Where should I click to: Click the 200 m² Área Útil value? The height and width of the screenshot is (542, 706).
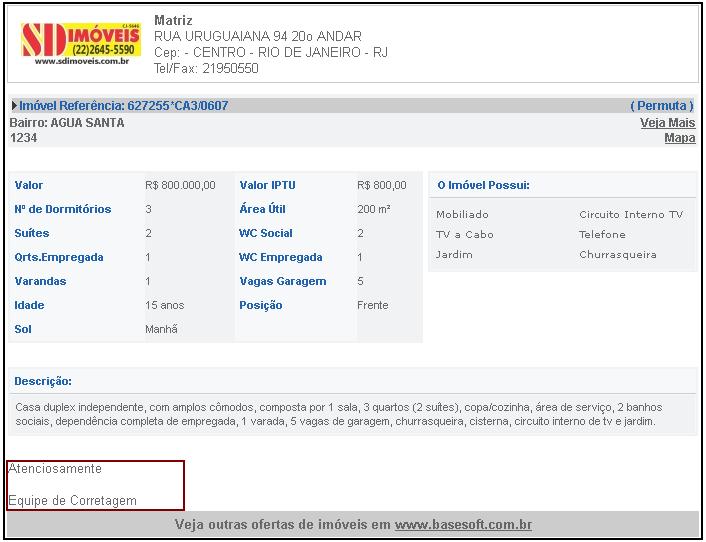click(x=373, y=210)
